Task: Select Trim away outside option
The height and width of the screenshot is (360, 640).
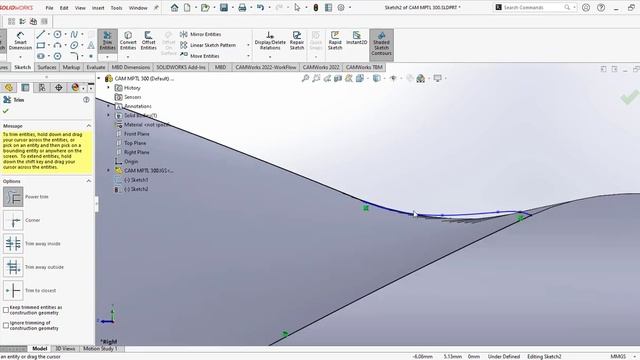Action: [x=13, y=267]
